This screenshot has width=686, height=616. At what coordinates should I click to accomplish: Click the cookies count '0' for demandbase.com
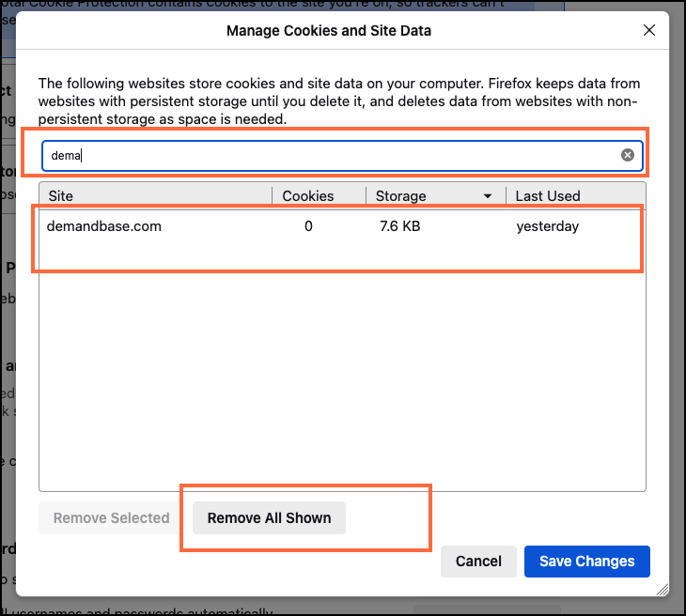pyautogui.click(x=308, y=226)
